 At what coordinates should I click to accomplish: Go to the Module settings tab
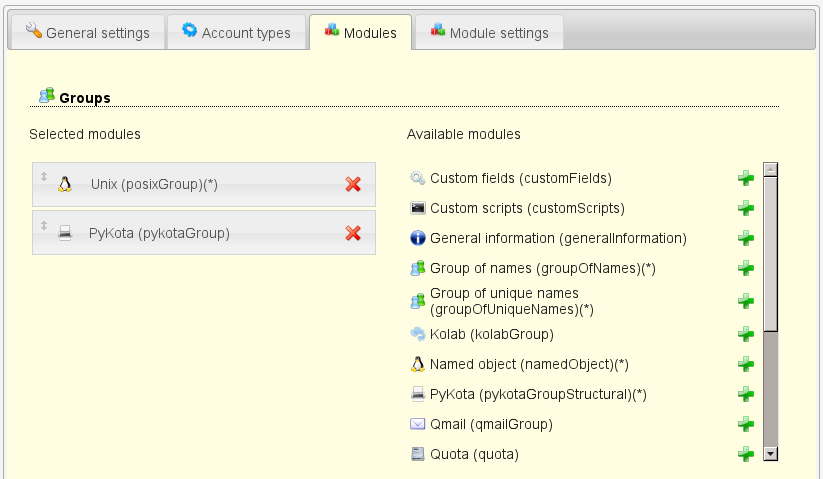click(x=489, y=33)
